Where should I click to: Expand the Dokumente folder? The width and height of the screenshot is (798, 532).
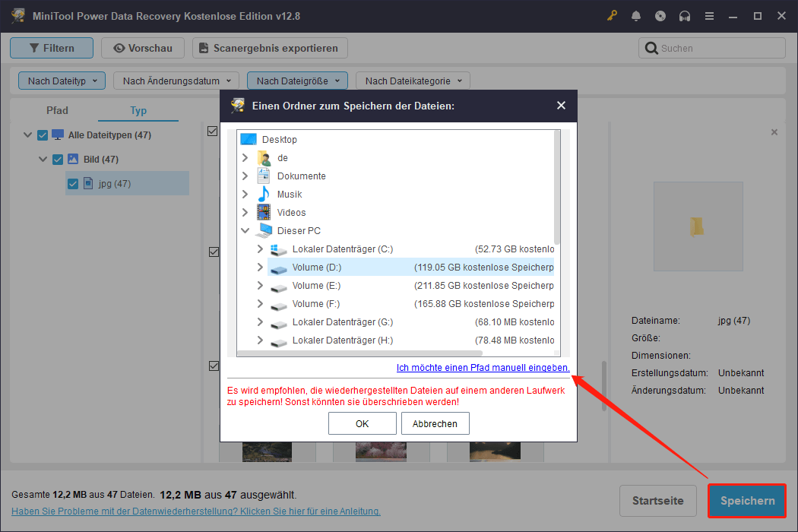tap(245, 176)
